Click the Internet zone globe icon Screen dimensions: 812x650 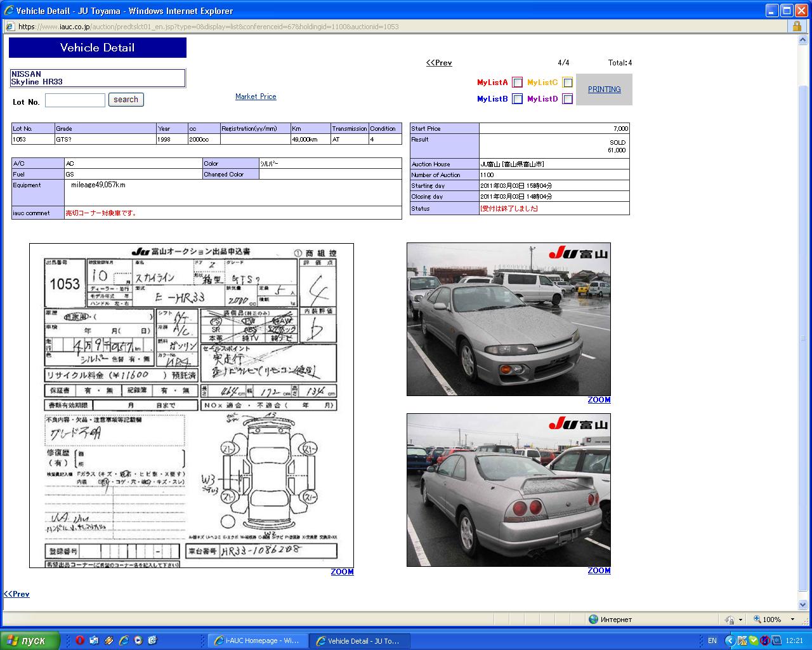pyautogui.click(x=593, y=619)
